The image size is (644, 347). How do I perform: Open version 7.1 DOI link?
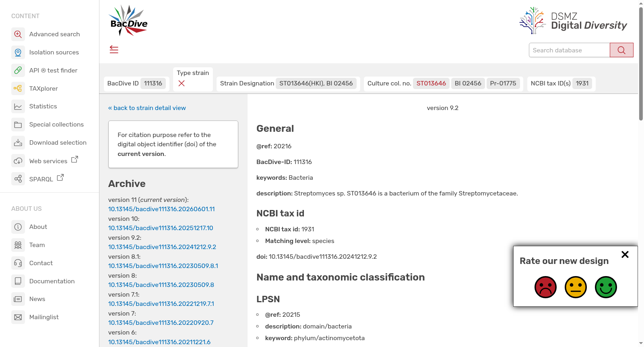[x=161, y=304]
